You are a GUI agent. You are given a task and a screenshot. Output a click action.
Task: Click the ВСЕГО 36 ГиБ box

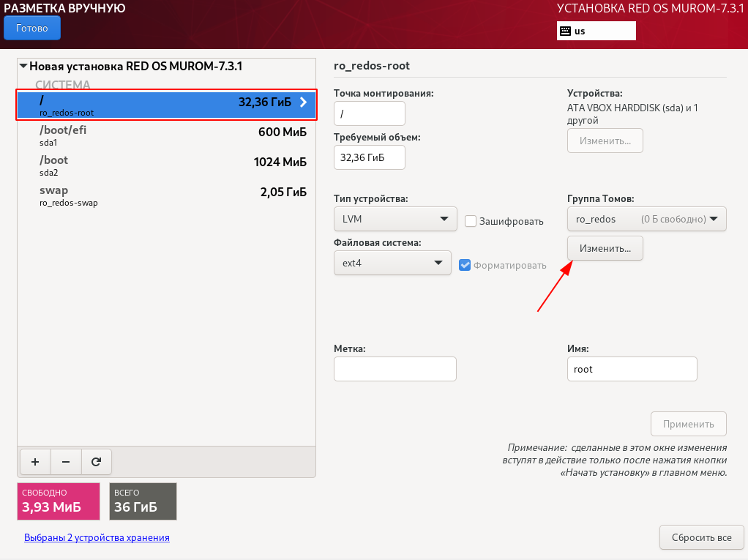point(143,501)
